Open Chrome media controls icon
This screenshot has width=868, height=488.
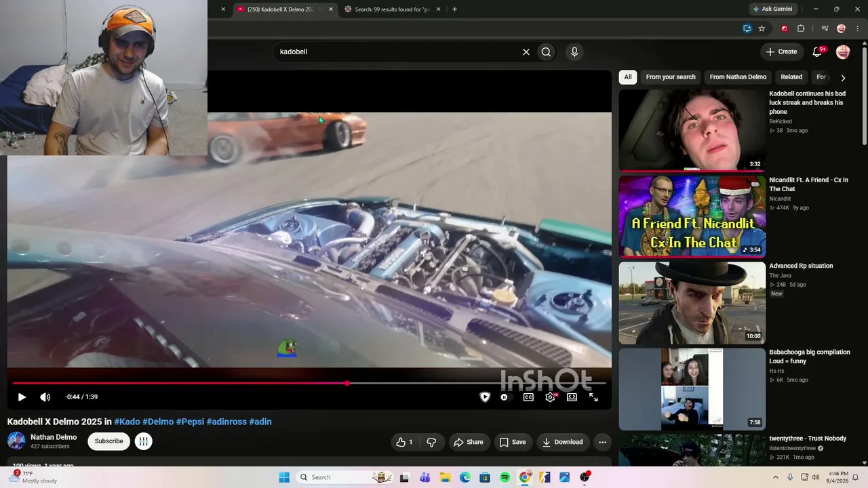click(x=825, y=28)
